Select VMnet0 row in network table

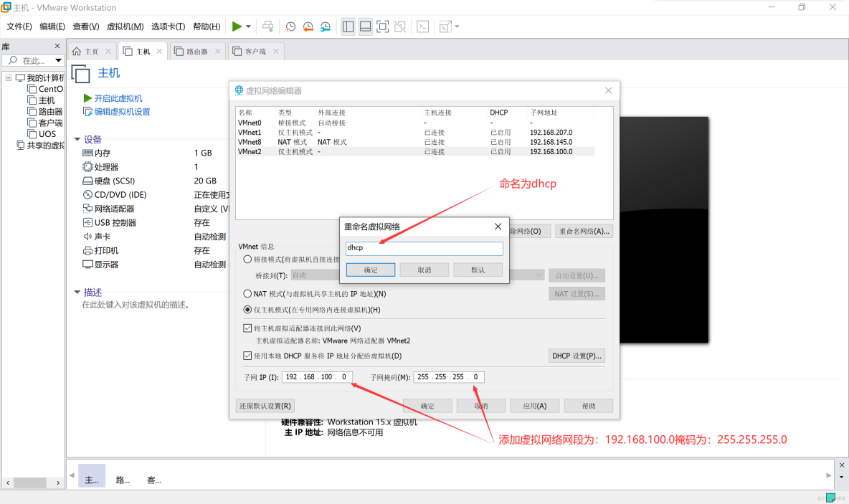pyautogui.click(x=415, y=123)
